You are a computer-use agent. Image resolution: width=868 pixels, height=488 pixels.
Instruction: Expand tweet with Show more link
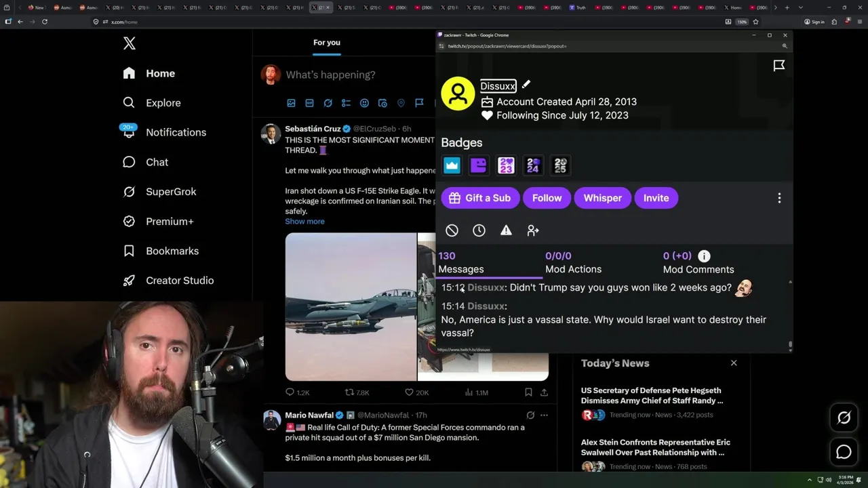304,222
